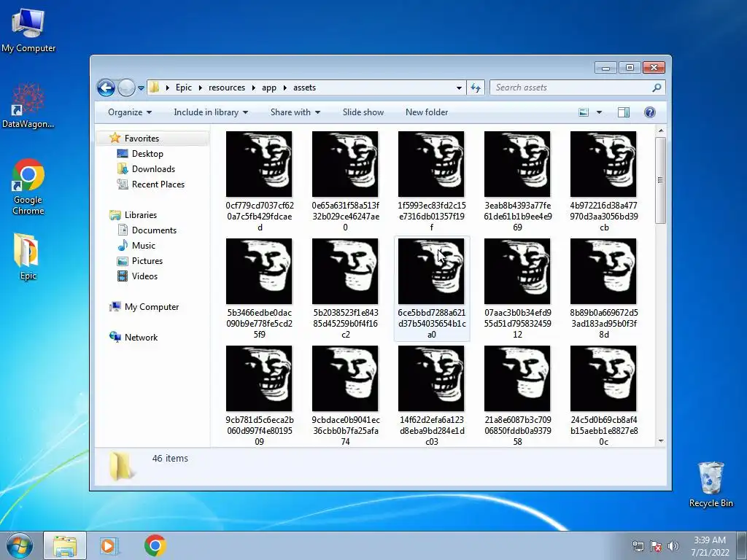Screen dimensions: 747x560
Task: Select Network in the navigation pane
Action: coord(141,338)
